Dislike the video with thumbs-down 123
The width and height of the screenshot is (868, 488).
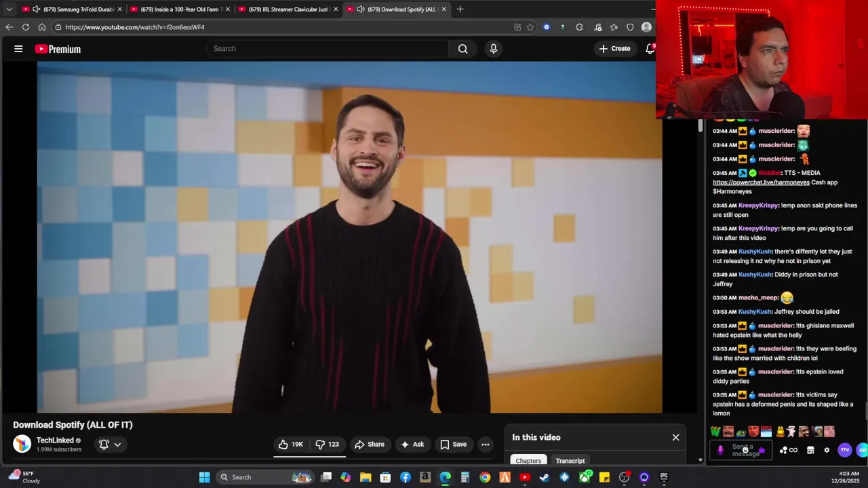327,445
